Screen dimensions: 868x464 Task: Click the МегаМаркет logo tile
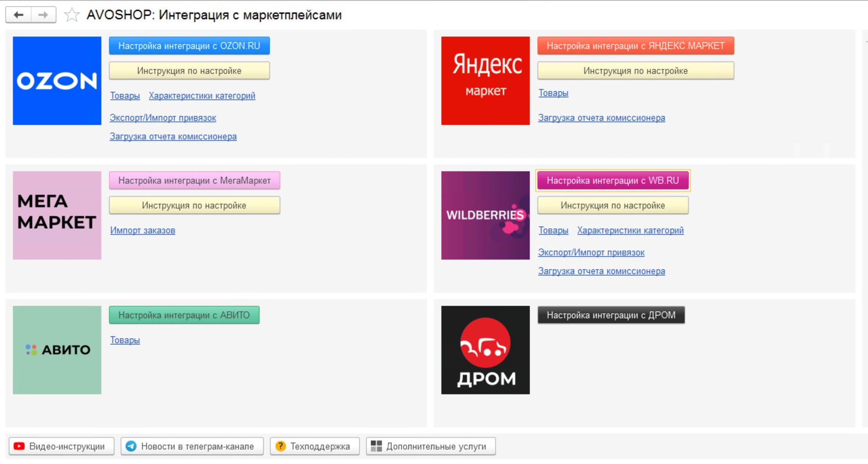(x=57, y=215)
